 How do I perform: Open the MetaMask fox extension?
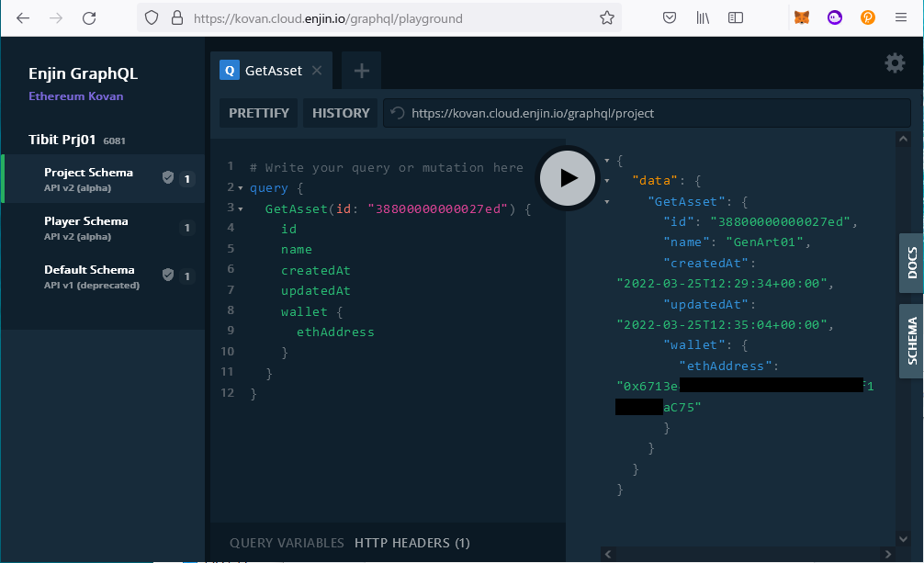[802, 17]
